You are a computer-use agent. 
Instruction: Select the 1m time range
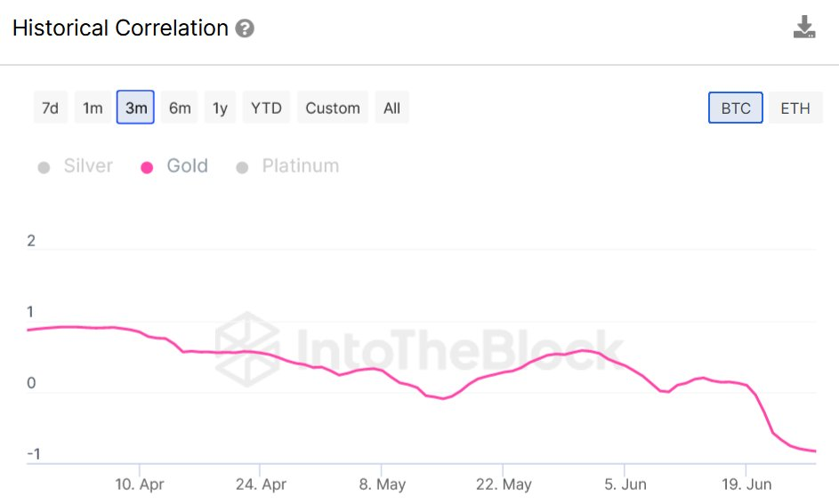[93, 108]
